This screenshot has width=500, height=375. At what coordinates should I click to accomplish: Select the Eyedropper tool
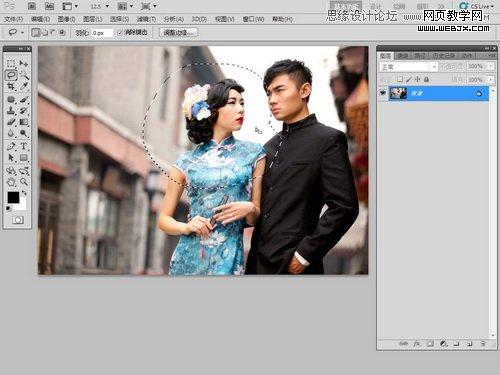pyautogui.click(x=24, y=87)
